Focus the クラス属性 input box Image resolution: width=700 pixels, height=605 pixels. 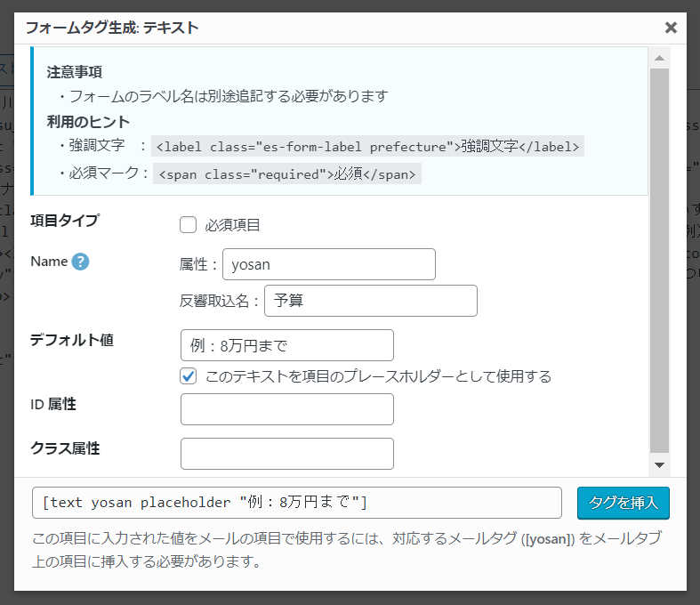click(286, 454)
